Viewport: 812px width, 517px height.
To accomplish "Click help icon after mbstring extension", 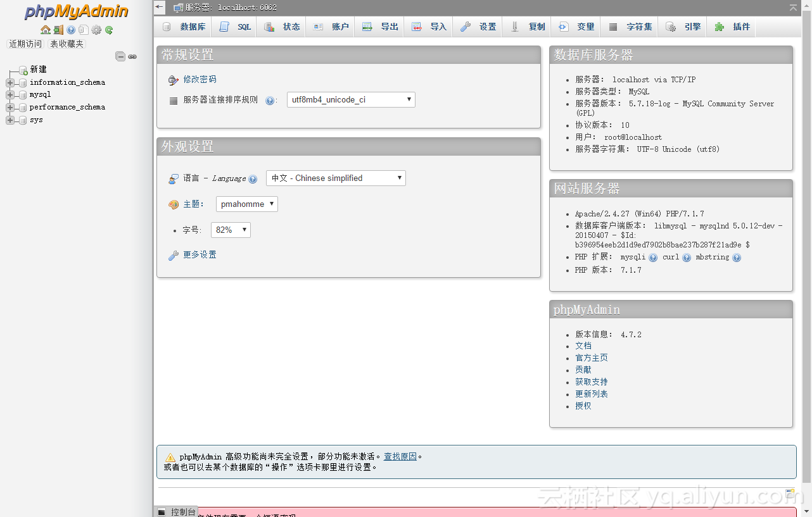I will (x=737, y=258).
